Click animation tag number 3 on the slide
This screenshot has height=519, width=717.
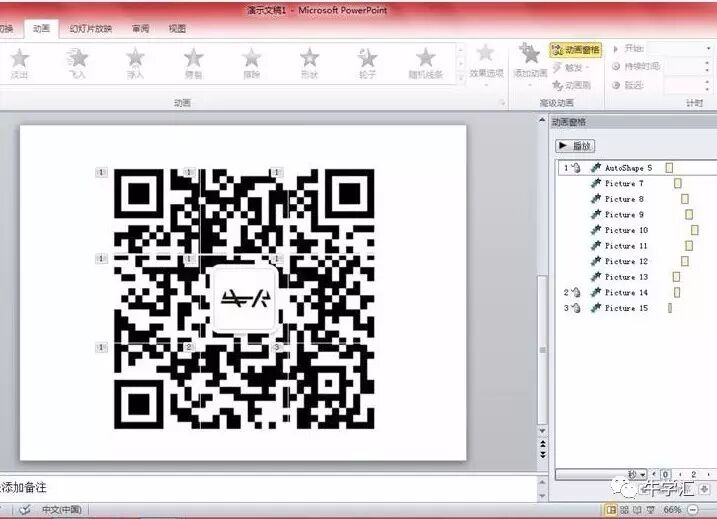(x=277, y=348)
